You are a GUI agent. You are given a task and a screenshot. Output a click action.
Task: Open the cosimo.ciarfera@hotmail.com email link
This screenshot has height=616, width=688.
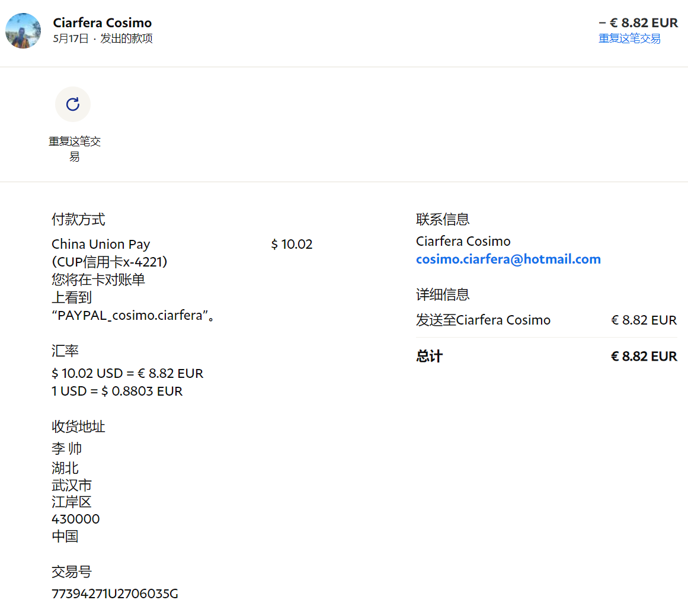[508, 259]
